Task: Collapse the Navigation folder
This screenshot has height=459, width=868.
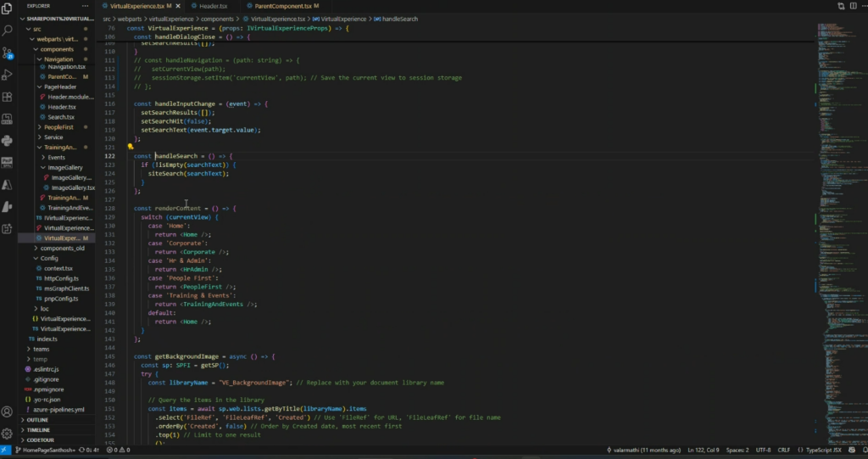Action: point(58,59)
